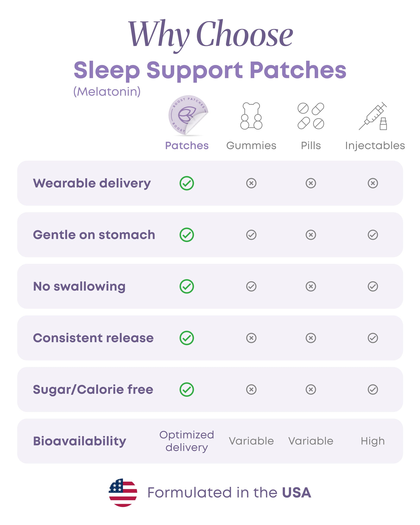Screen dimensions: 420x525
Task: Click green checkmark for Sugar/Calorie free
Action: coord(187,390)
